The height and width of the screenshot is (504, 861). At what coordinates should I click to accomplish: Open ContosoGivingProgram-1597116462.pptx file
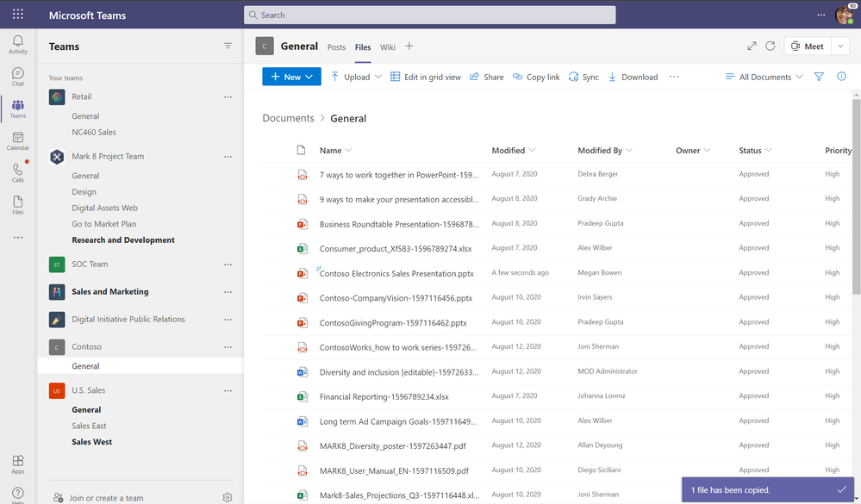[393, 323]
